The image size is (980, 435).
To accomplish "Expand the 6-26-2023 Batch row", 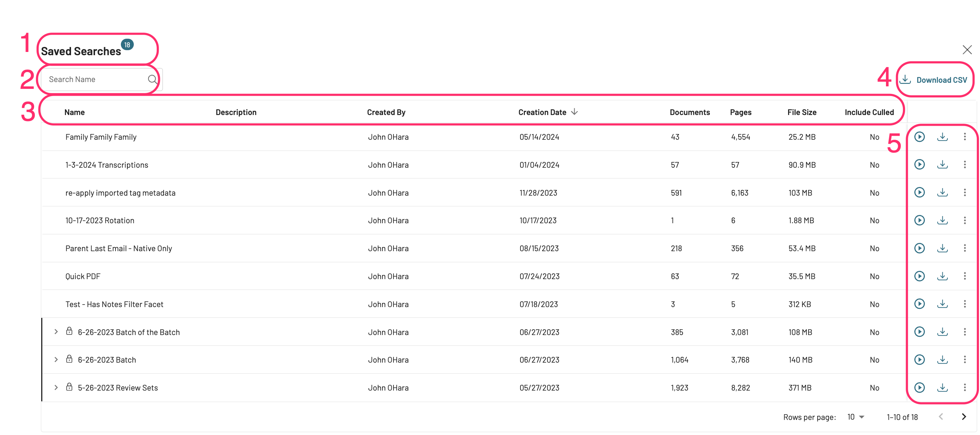I will click(56, 360).
